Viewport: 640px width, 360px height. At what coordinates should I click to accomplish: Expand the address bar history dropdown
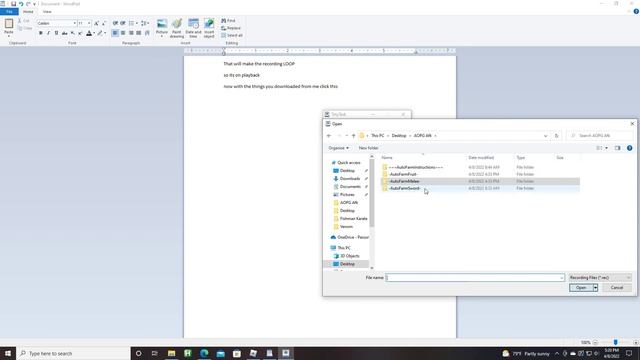point(545,136)
